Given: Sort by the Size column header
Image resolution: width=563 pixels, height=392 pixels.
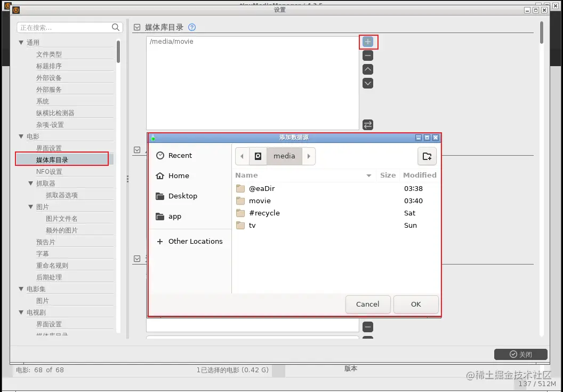Looking at the screenshot, I should [x=388, y=175].
